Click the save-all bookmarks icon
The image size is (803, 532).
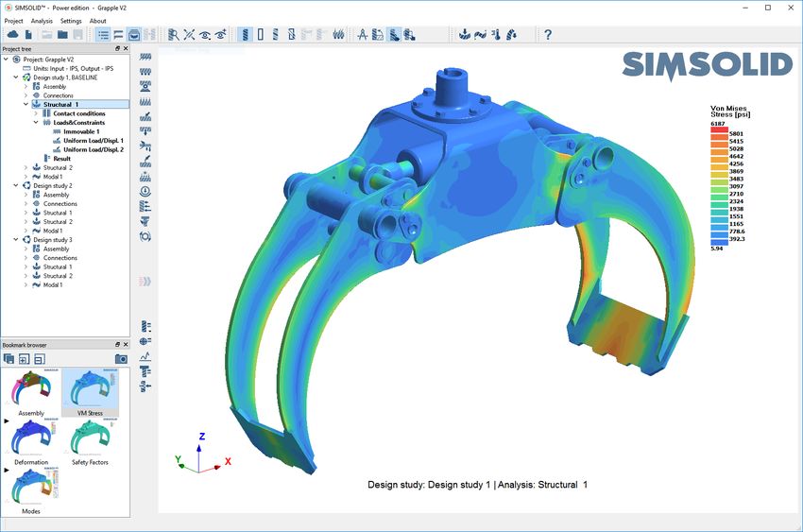click(9, 359)
